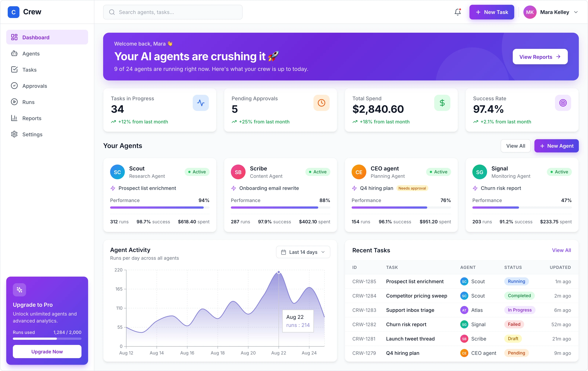Viewport: 588px width, 371px height.
Task: Select the CRW-1282 Churn risk report row
Action: (x=462, y=324)
